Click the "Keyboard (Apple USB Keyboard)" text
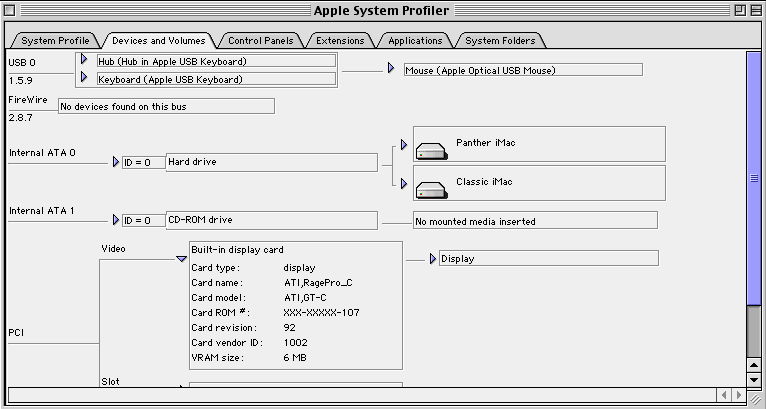766x409 pixels. click(170, 79)
